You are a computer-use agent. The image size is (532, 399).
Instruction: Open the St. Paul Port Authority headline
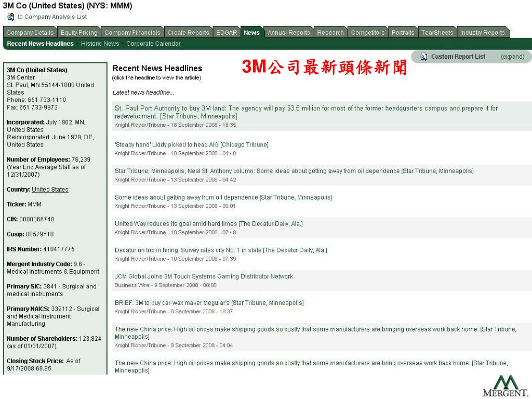(x=306, y=112)
